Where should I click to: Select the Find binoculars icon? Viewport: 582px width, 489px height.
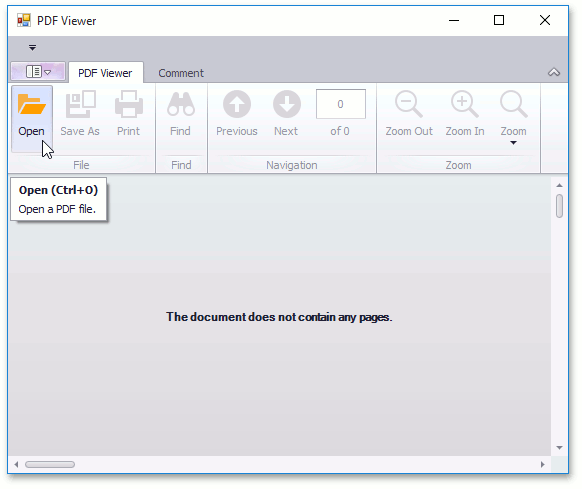pos(180,104)
